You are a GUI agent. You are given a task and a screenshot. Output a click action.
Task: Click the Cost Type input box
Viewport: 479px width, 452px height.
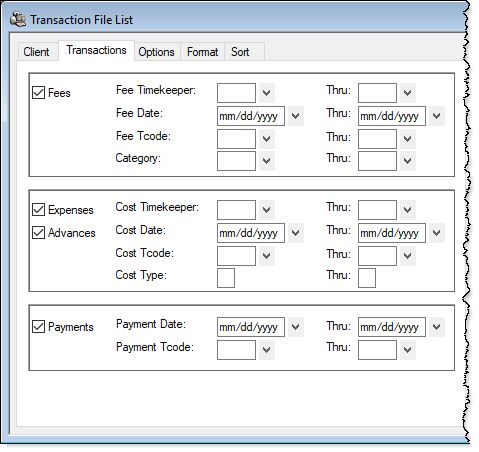[226, 278]
